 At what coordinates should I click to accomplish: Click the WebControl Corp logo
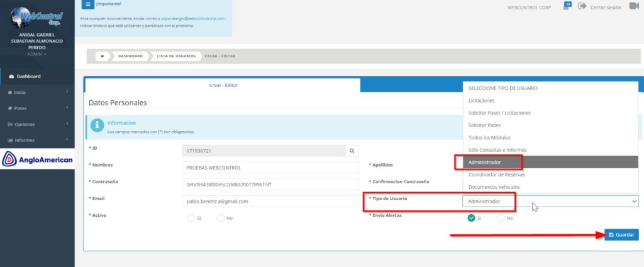point(37,16)
